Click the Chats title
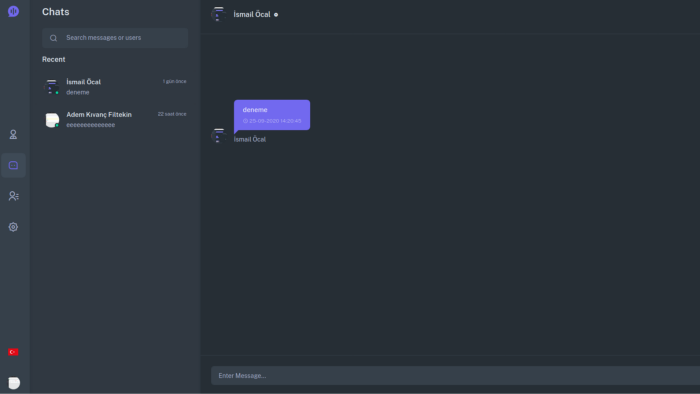Screen dimensions: 700x394 coord(56,12)
